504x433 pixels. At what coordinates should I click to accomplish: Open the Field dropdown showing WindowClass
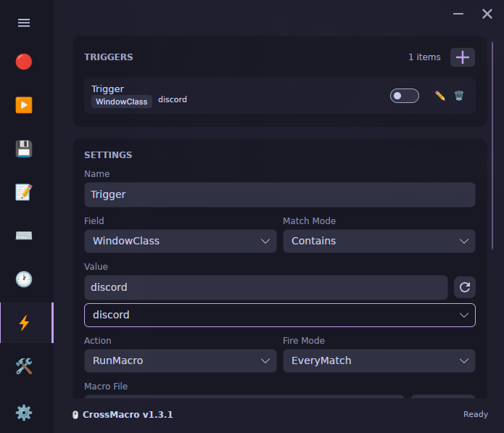point(181,241)
